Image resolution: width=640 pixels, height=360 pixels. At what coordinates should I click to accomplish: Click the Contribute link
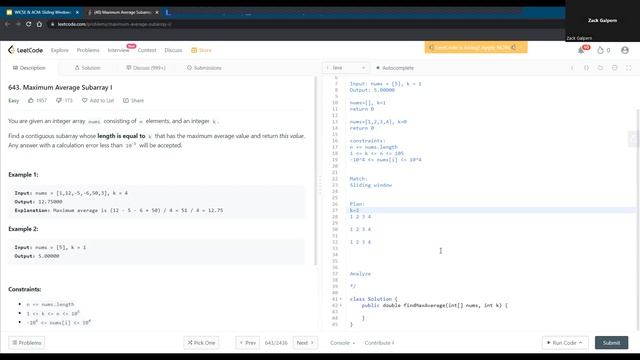(x=379, y=343)
